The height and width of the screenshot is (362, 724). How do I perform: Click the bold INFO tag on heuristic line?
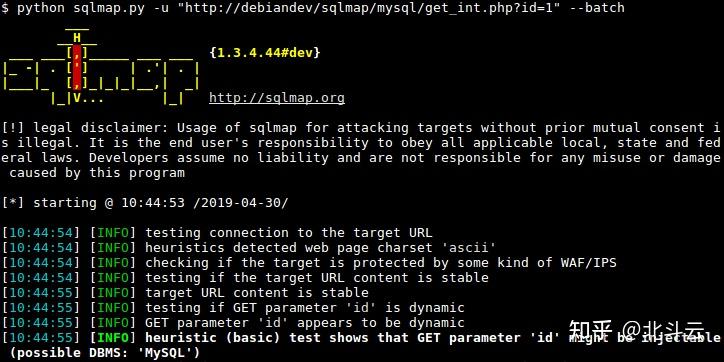[113, 338]
